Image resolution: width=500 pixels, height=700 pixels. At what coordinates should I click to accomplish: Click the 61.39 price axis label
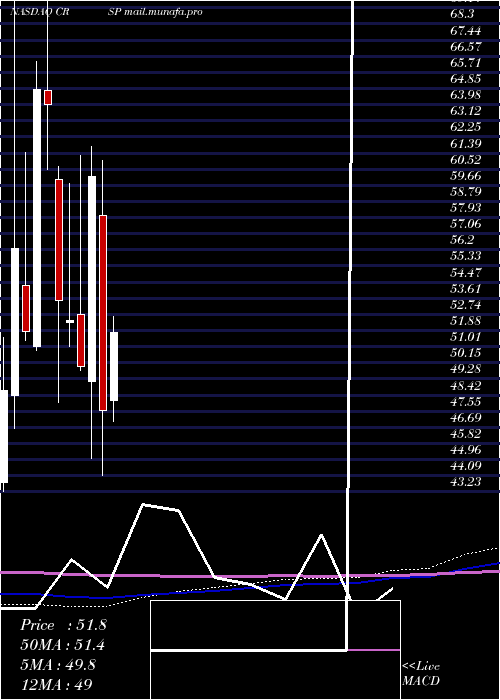point(466,144)
